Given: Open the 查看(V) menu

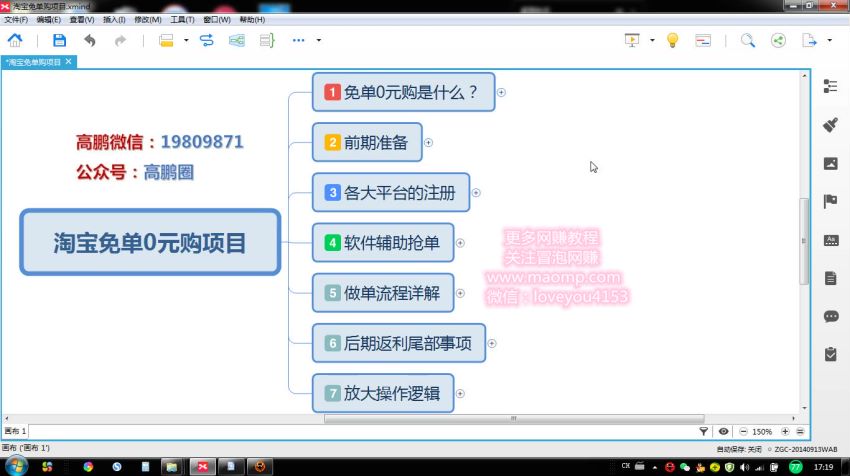Looking at the screenshot, I should (81, 20).
